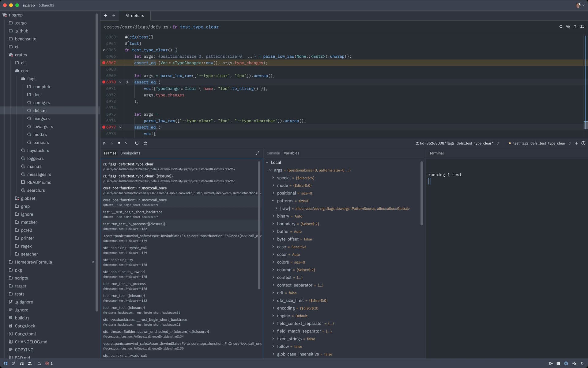Expand the positional variable

click(x=273, y=193)
